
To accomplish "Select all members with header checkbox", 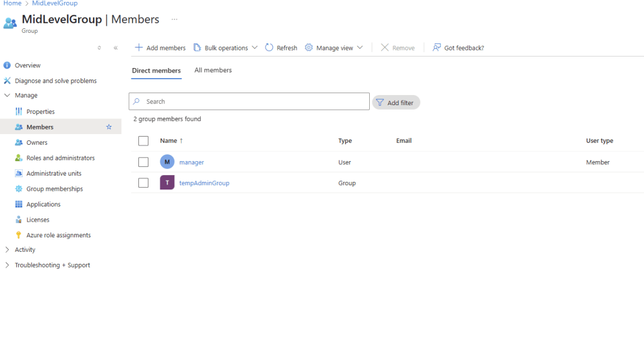I will click(x=143, y=141).
